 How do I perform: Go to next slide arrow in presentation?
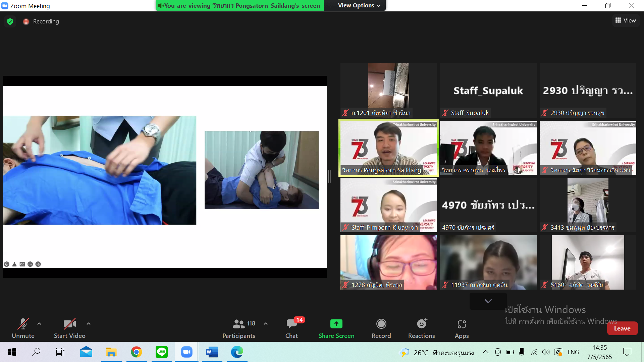point(38,264)
